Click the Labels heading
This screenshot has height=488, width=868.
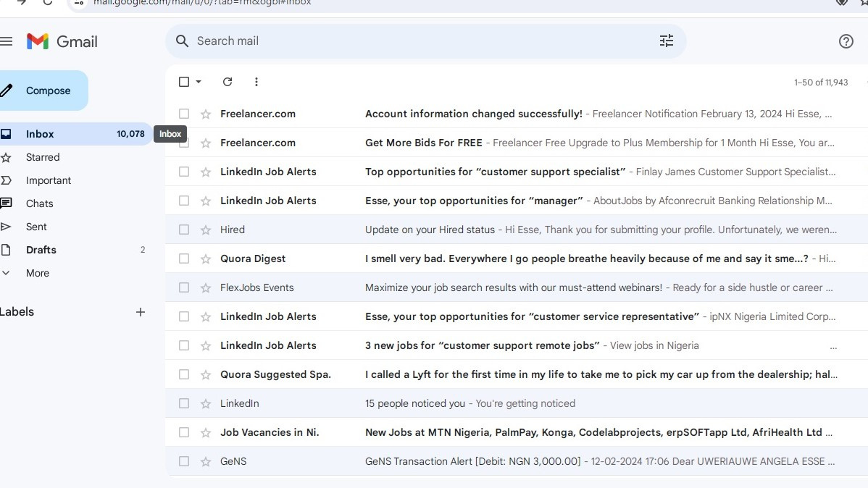[x=17, y=311]
